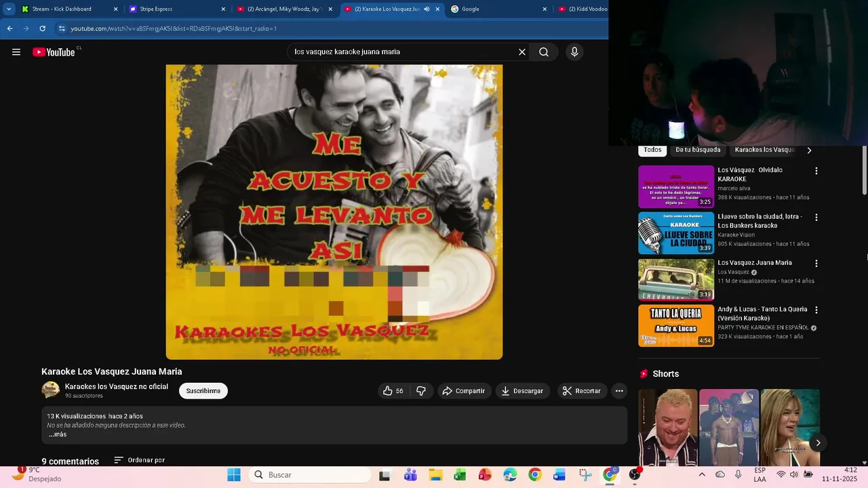Select the Todos filter chip
The height and width of the screenshot is (488, 868).
(x=652, y=150)
